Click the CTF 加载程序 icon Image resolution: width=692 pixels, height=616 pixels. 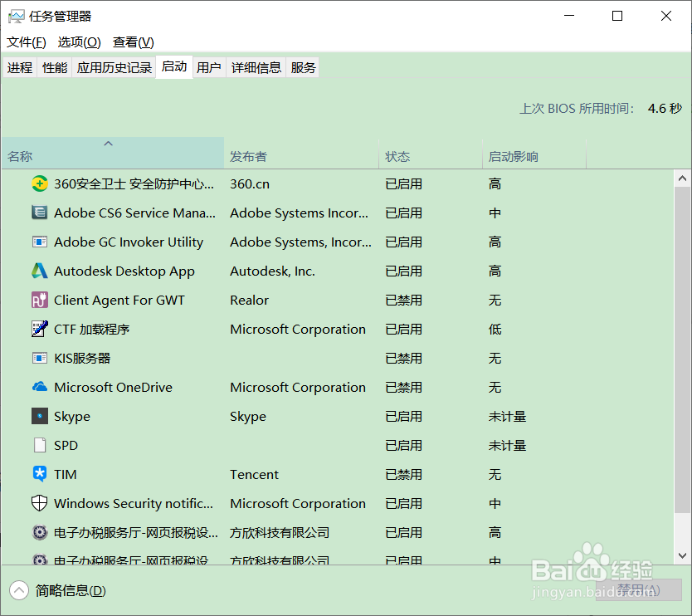coord(39,329)
